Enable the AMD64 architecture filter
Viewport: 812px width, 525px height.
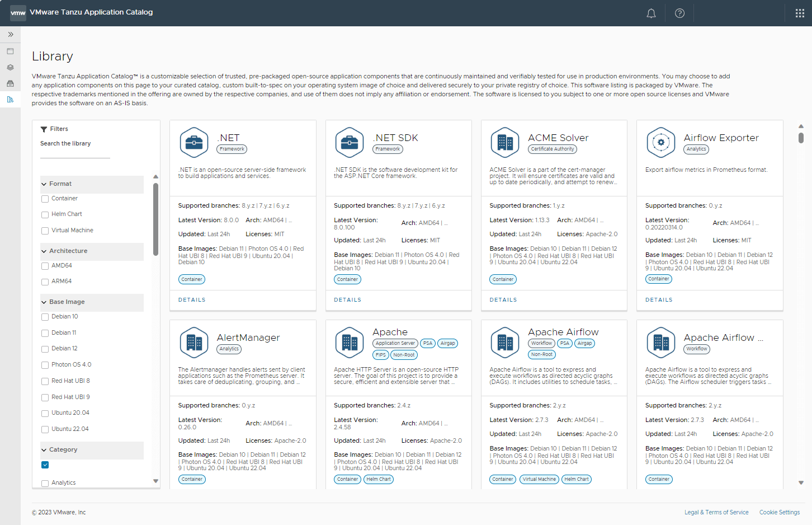(45, 266)
